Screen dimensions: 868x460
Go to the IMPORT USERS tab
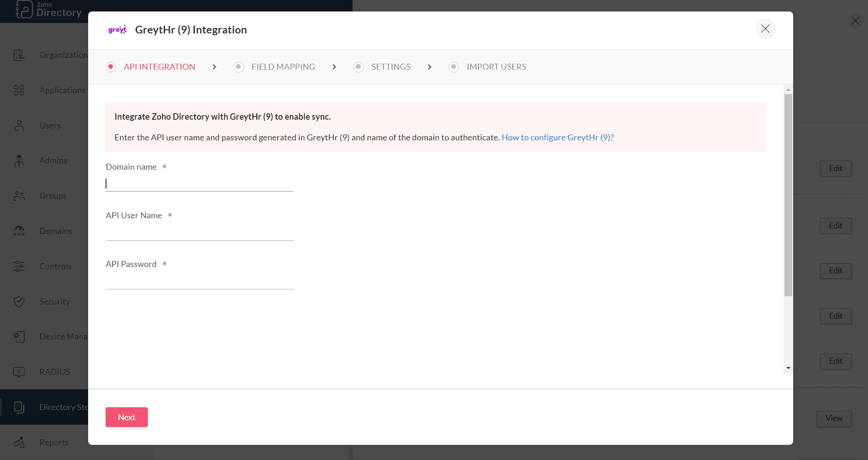coord(496,67)
